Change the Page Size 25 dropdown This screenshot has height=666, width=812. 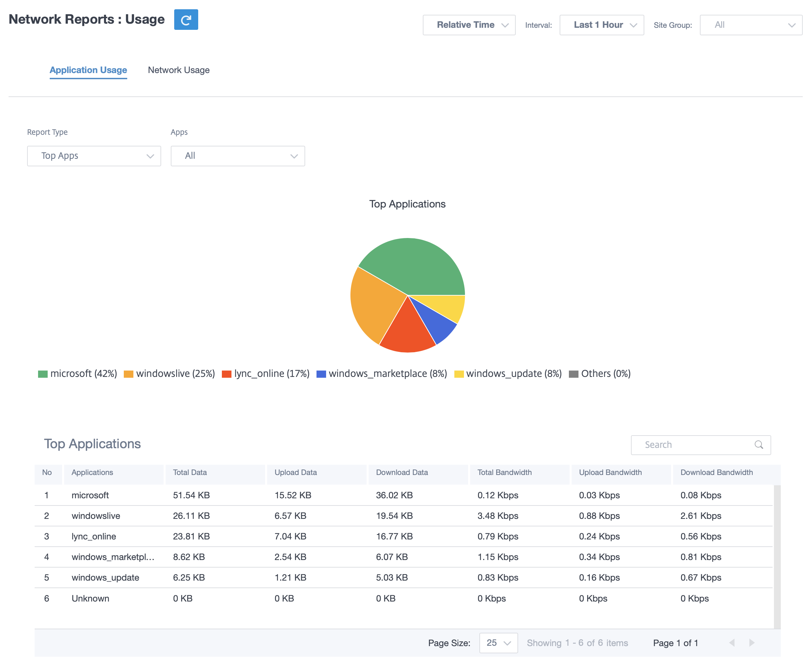point(498,643)
